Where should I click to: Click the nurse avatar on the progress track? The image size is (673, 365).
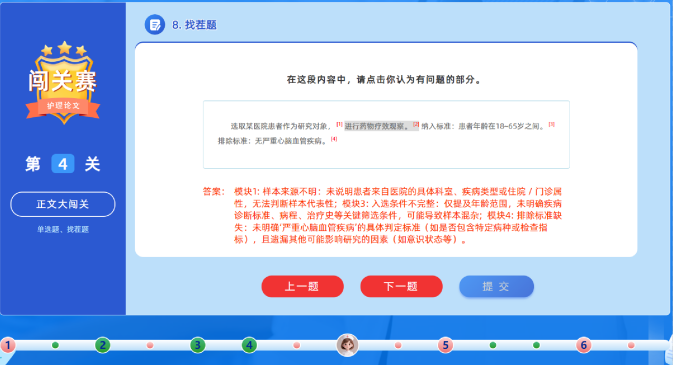coord(347,345)
